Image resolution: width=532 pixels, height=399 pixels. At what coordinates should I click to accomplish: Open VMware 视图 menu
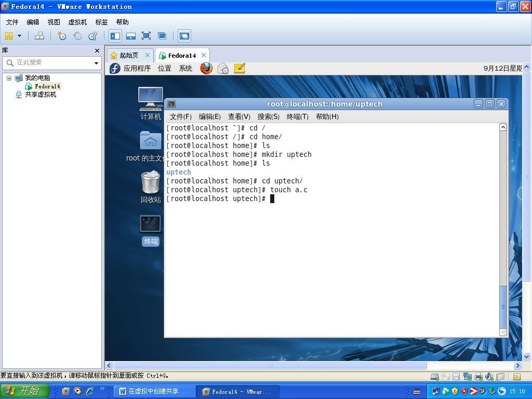54,22
